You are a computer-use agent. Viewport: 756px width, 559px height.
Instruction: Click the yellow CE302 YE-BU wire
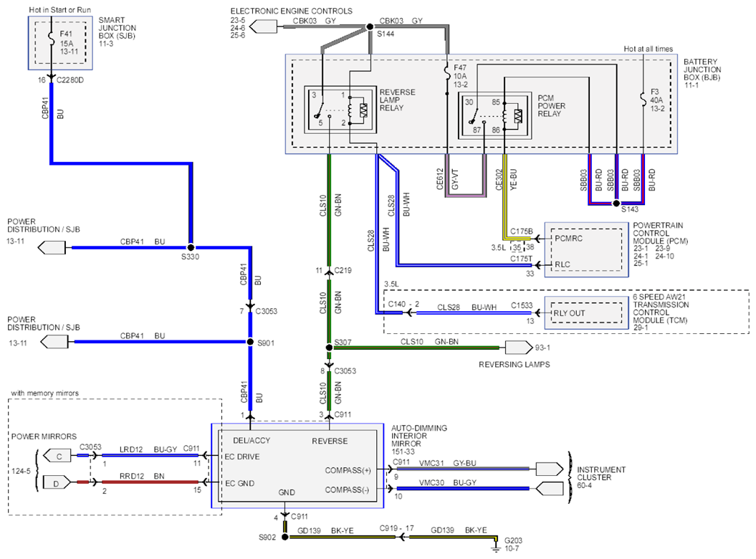click(504, 196)
